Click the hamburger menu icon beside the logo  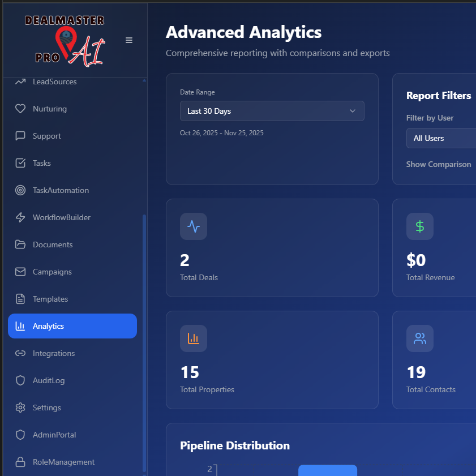[x=129, y=40]
